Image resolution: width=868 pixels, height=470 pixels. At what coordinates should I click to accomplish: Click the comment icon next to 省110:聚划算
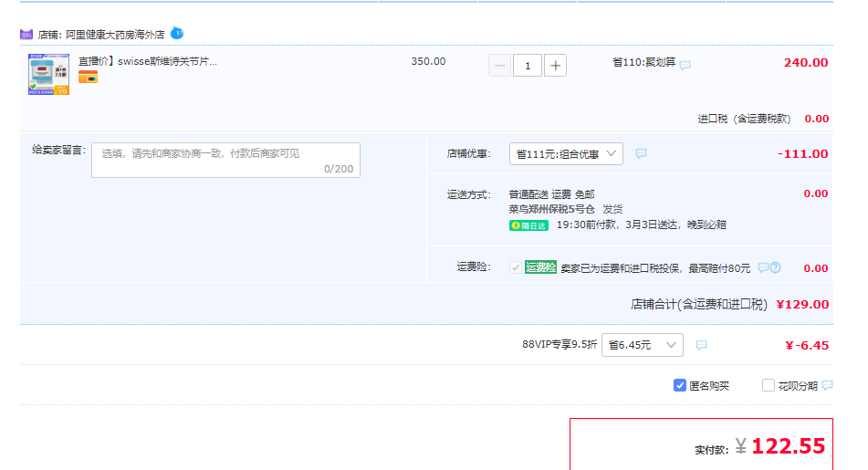[685, 66]
